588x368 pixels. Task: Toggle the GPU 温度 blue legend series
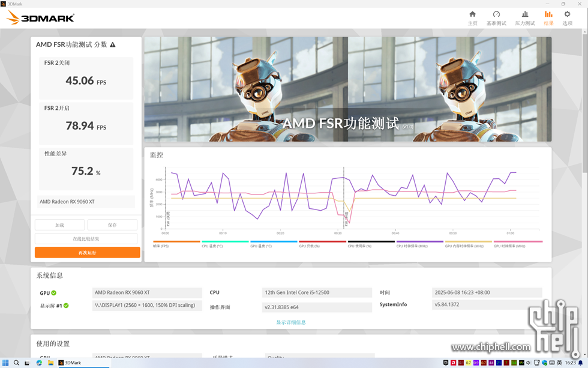tap(274, 244)
